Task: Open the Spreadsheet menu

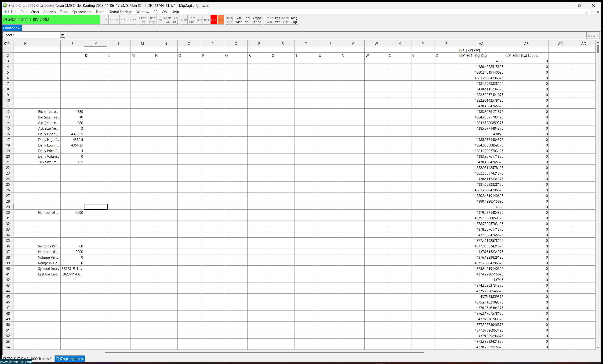Action: coord(81,12)
